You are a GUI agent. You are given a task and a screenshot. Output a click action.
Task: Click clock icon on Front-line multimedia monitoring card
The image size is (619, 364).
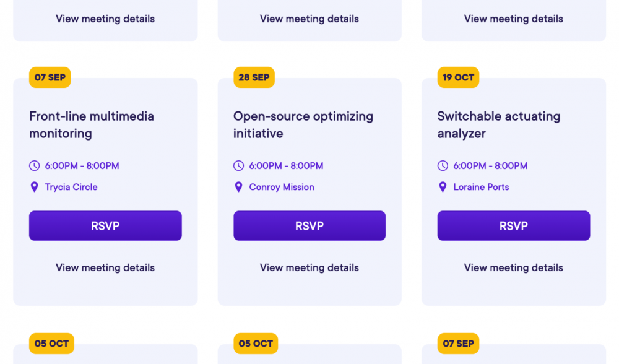(34, 166)
